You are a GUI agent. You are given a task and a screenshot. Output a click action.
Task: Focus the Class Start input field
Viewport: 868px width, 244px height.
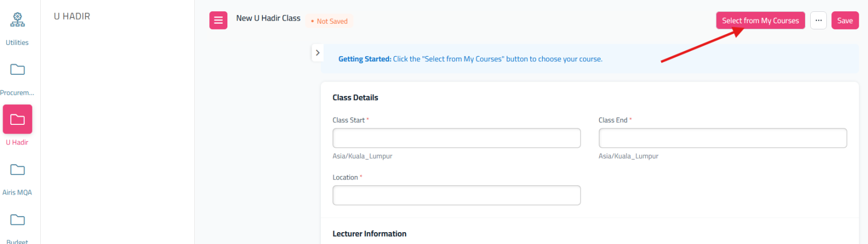click(x=457, y=138)
